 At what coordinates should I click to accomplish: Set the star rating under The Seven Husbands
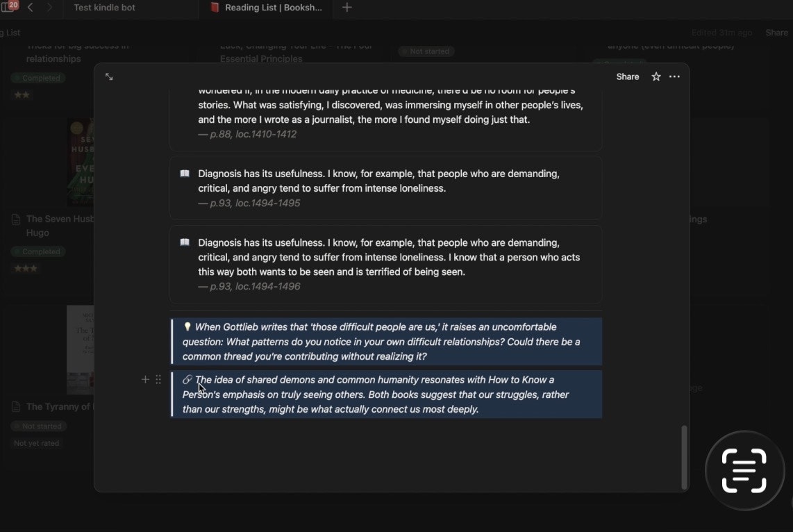coord(26,267)
